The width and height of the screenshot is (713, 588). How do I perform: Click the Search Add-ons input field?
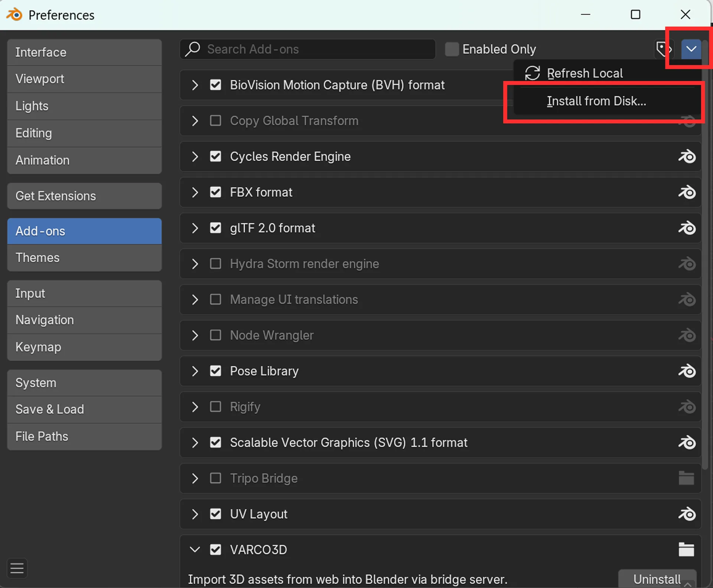click(308, 49)
